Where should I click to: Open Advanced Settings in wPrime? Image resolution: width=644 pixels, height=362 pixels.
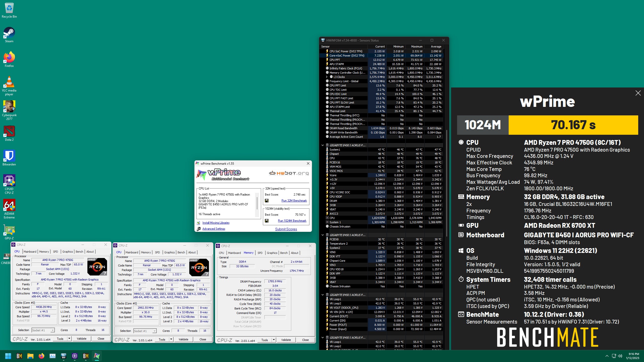pyautogui.click(x=214, y=229)
